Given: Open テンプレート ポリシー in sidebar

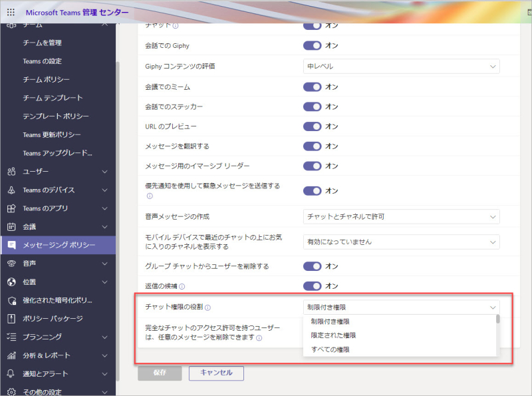Looking at the screenshot, I should [56, 116].
